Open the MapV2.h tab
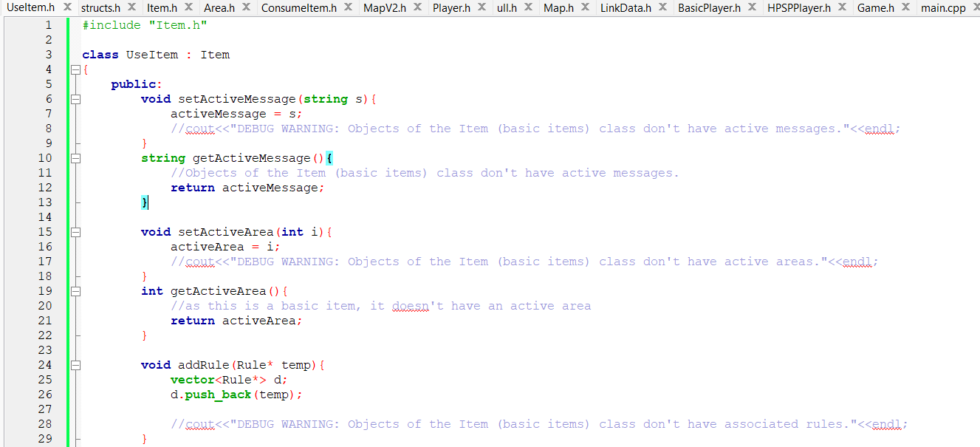The width and height of the screenshot is (980, 447). point(383,7)
